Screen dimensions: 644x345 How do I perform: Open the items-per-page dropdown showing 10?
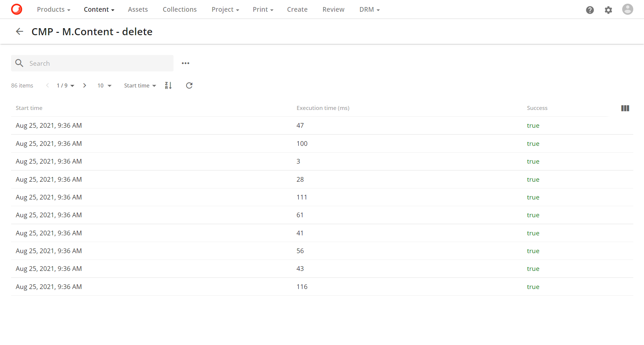tap(104, 85)
